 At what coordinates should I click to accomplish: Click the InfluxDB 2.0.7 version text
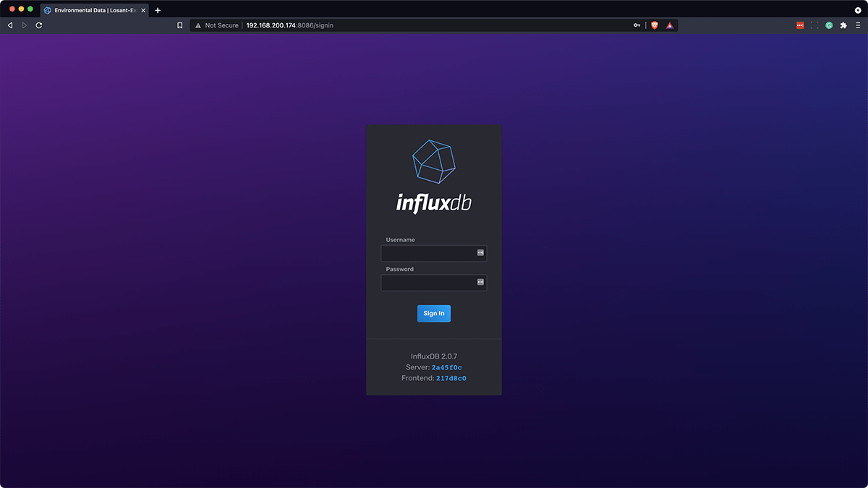point(434,356)
